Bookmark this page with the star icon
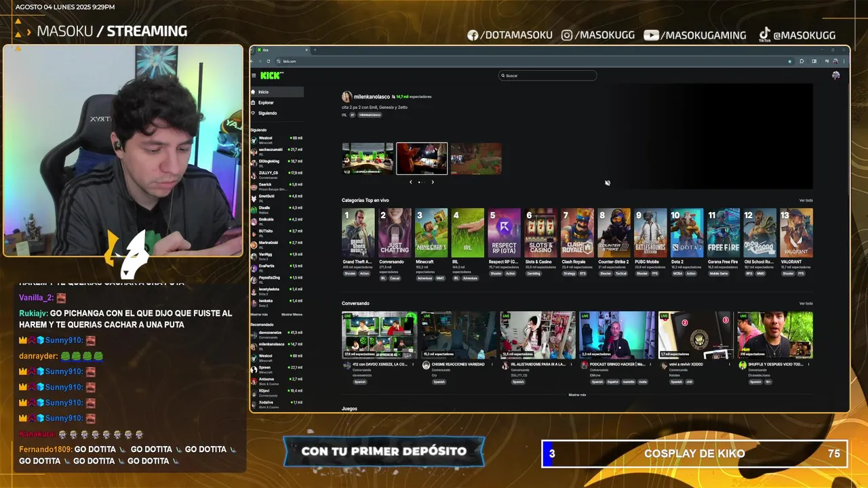868x488 pixels. pyautogui.click(x=789, y=61)
